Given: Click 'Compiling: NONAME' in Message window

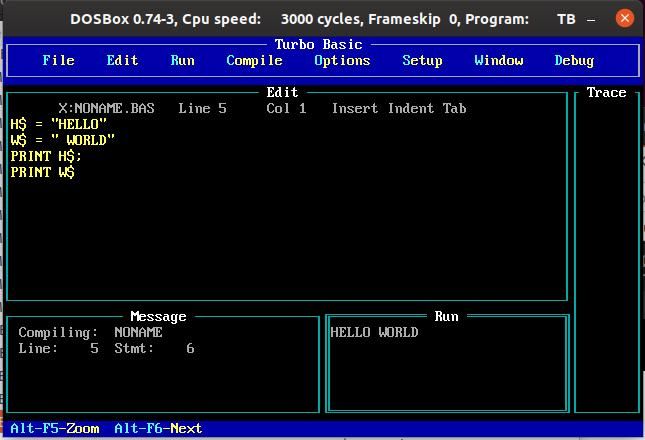Looking at the screenshot, I should (90, 333).
